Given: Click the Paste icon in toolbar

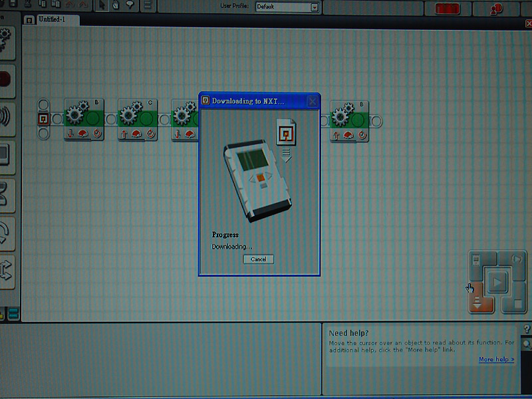Looking at the screenshot, I should coord(56,4).
